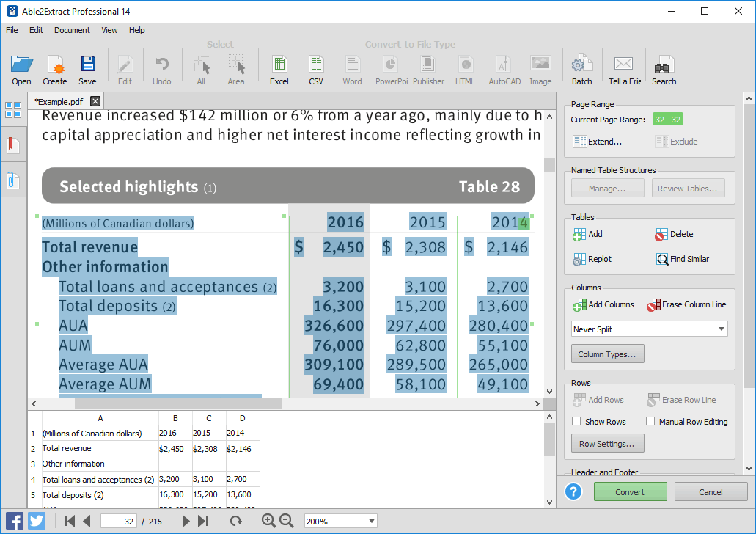Click Find Similar tables button
This screenshot has width=756, height=534.
[x=683, y=259]
